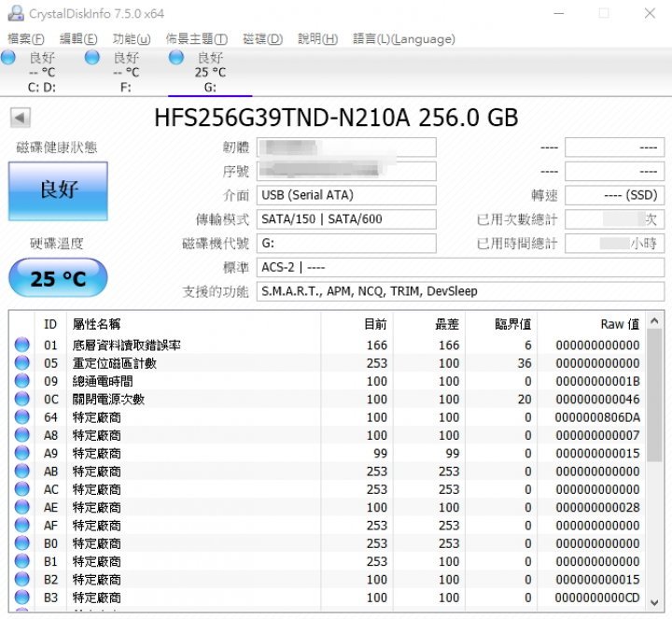672x619 pixels.
Task: Click status icon of attribute B3
Action: (21, 598)
